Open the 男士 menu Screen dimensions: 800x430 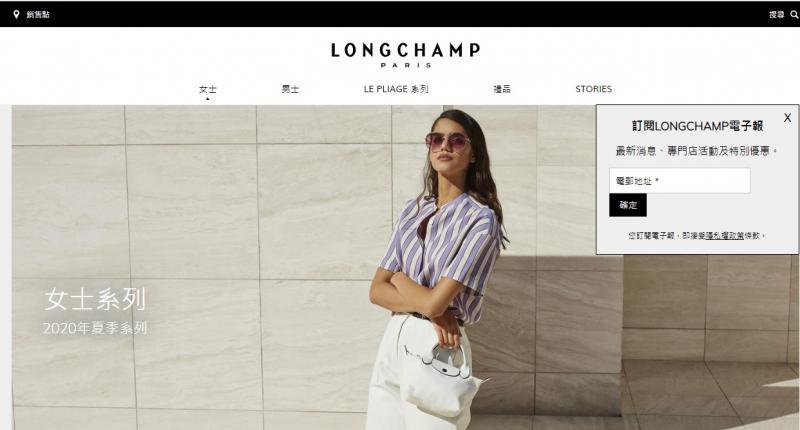(x=290, y=89)
